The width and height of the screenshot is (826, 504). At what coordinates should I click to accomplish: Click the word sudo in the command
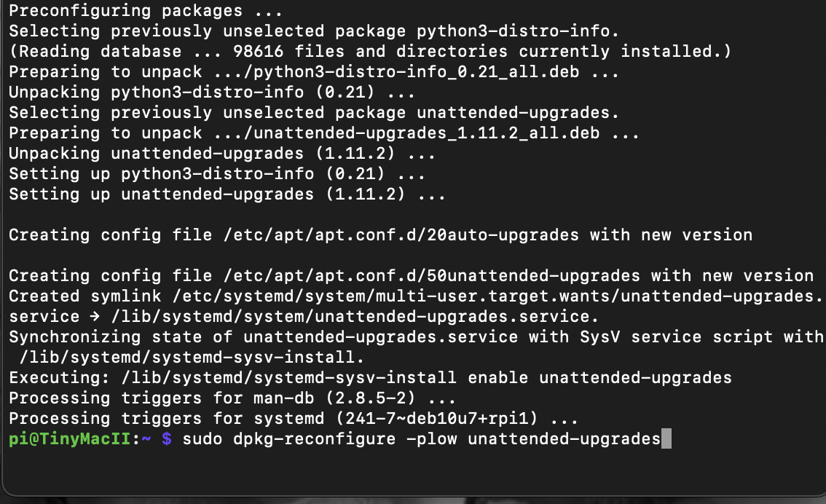point(202,439)
